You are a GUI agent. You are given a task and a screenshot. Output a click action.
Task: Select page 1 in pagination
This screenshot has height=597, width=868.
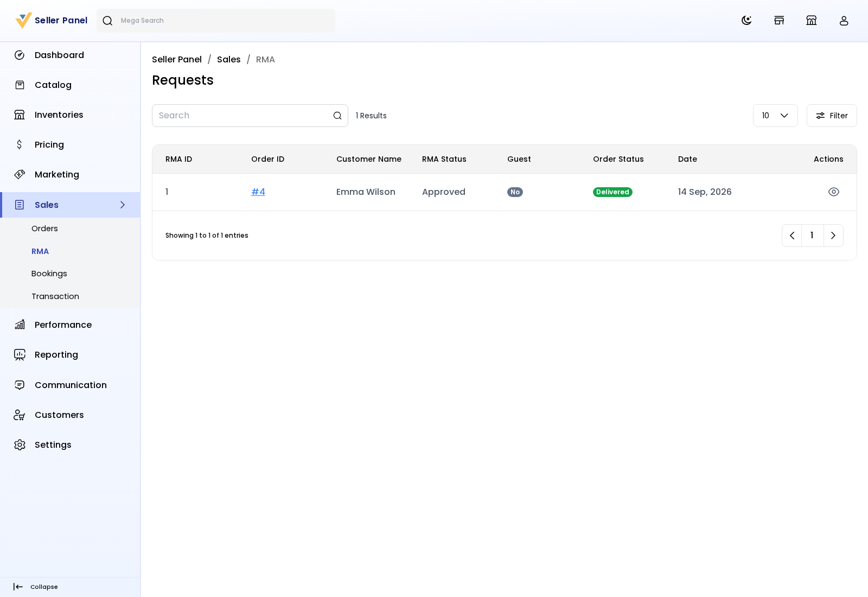tap(812, 236)
